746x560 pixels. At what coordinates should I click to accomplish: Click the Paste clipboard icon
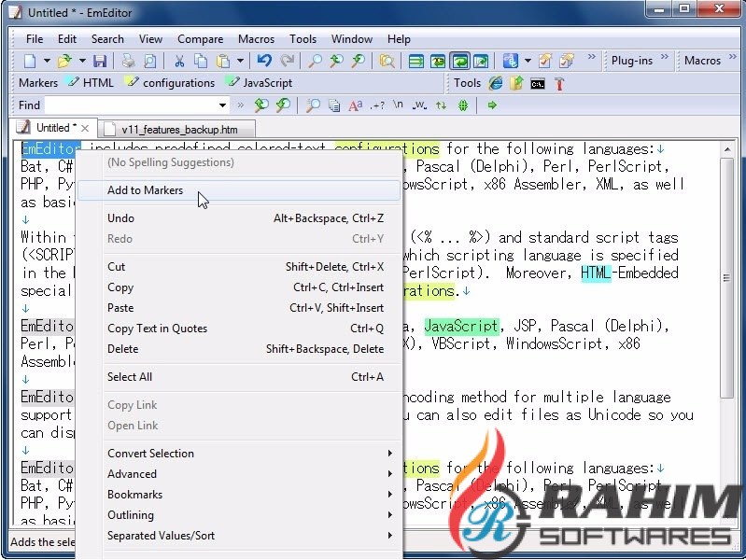pyautogui.click(x=222, y=61)
